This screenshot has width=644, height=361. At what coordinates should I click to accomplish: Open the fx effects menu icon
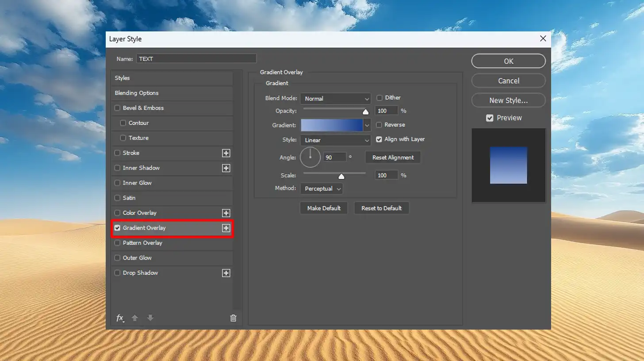120,318
